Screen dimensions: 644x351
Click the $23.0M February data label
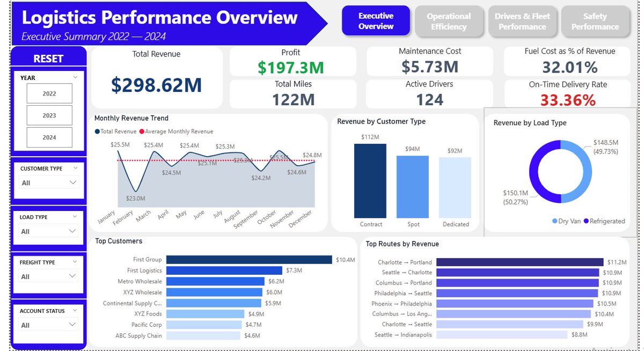(x=135, y=199)
